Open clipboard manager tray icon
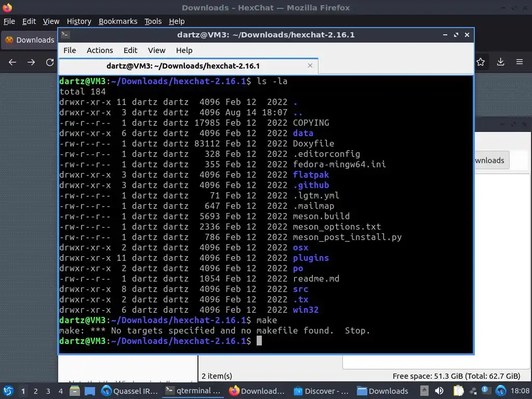532x399 pixels. 458,391
